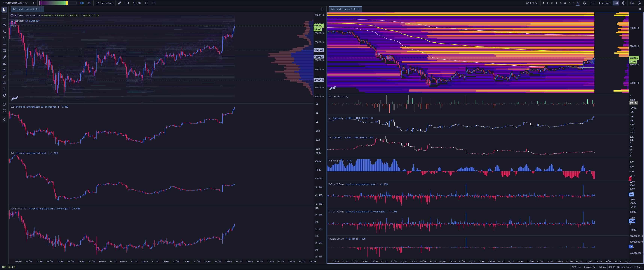Switch to workspace tab 7
The height and width of the screenshot is (270, 644).
569,3
